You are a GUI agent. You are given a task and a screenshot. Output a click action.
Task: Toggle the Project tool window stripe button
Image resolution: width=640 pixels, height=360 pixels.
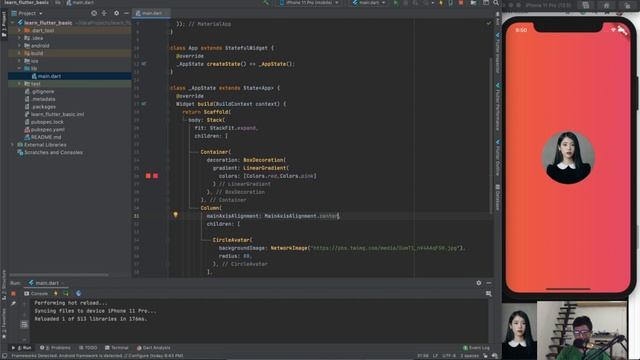[4, 24]
